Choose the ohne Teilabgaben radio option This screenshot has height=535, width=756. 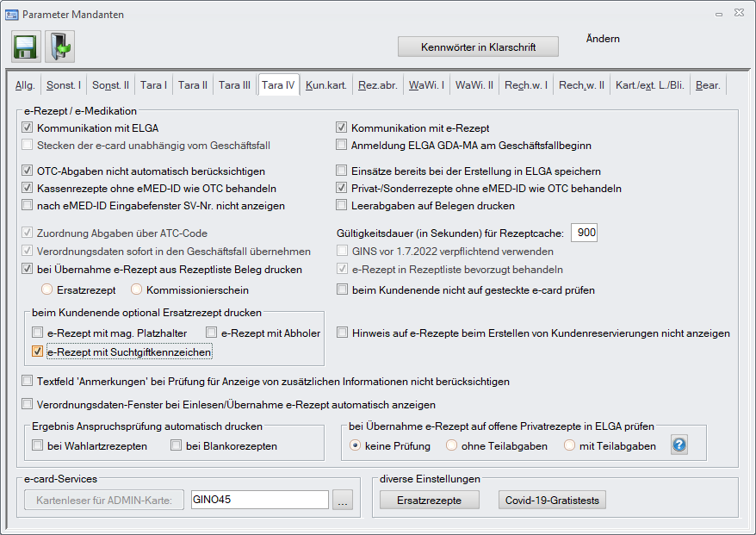click(451, 445)
